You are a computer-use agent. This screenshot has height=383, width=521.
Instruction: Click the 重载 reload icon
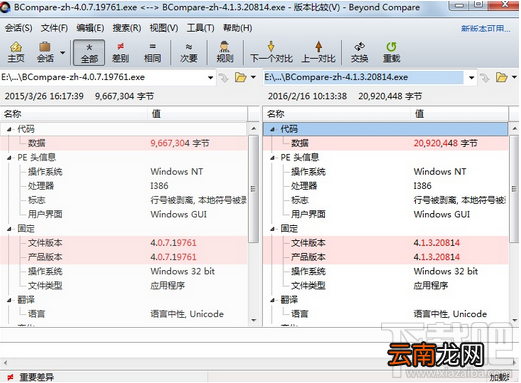click(x=391, y=52)
